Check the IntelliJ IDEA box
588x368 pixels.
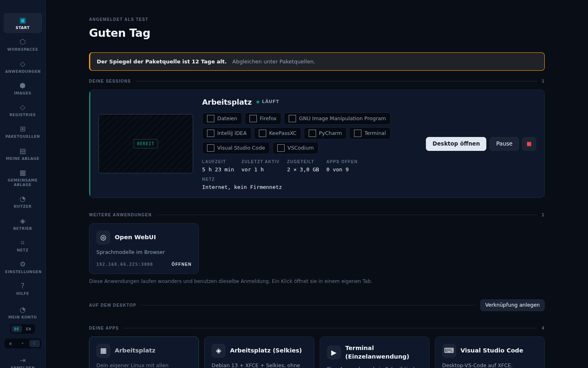click(x=211, y=133)
